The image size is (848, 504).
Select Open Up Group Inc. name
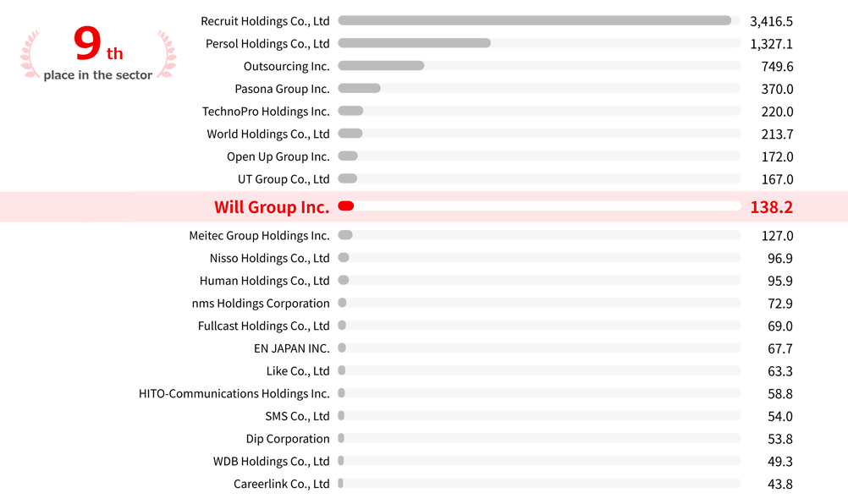pyautogui.click(x=278, y=156)
